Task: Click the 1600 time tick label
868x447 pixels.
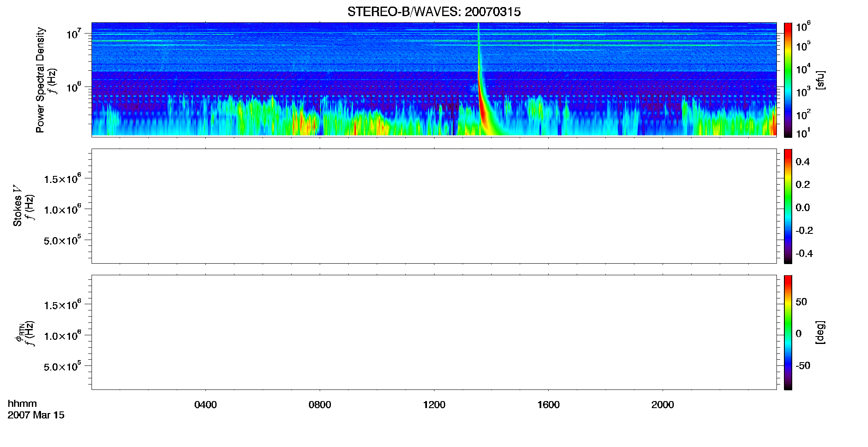Action: pyautogui.click(x=548, y=405)
